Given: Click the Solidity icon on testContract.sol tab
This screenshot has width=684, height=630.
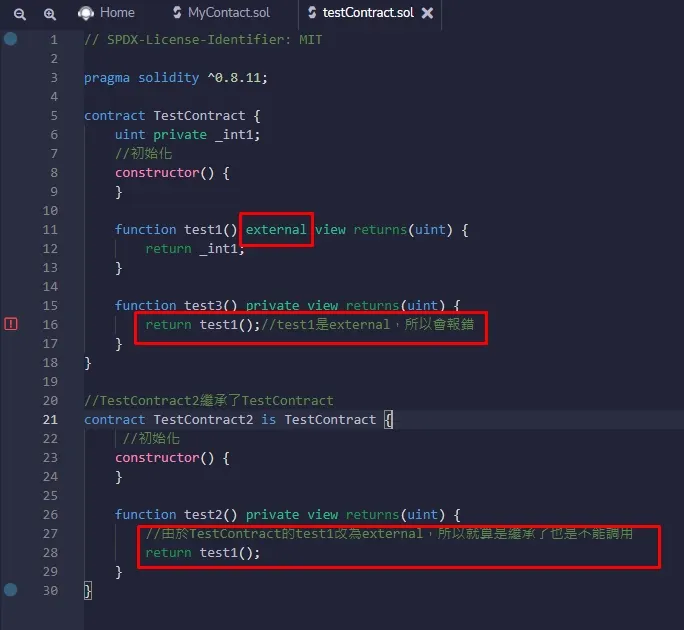Looking at the screenshot, I should 312,13.
